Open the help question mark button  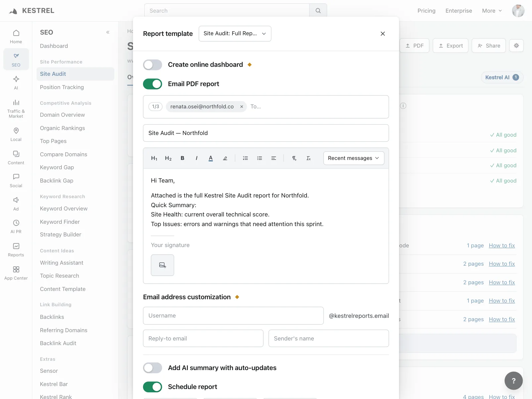coord(514,381)
